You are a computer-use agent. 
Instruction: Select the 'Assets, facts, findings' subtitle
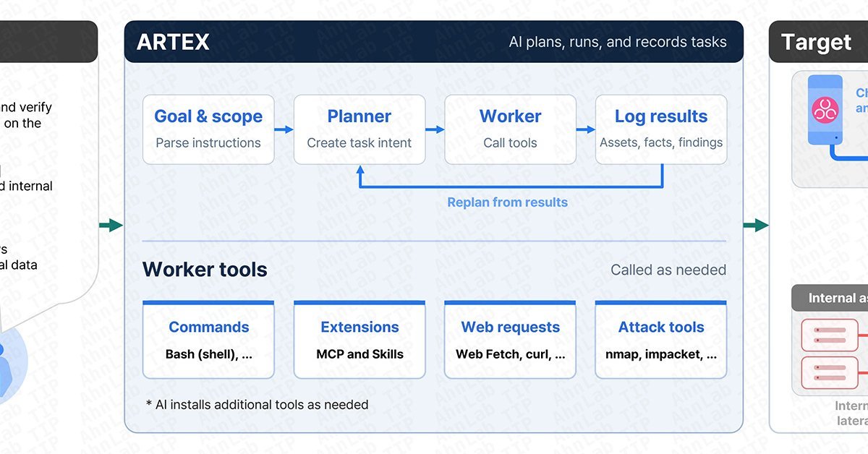point(661,142)
